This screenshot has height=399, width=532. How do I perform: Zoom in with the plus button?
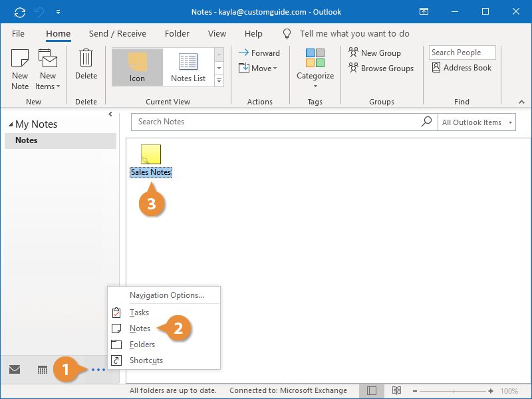pyautogui.click(x=491, y=391)
